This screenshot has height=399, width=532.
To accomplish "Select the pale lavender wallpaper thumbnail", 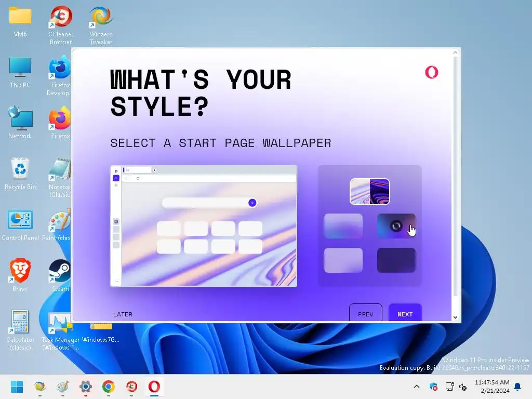I will (343, 260).
